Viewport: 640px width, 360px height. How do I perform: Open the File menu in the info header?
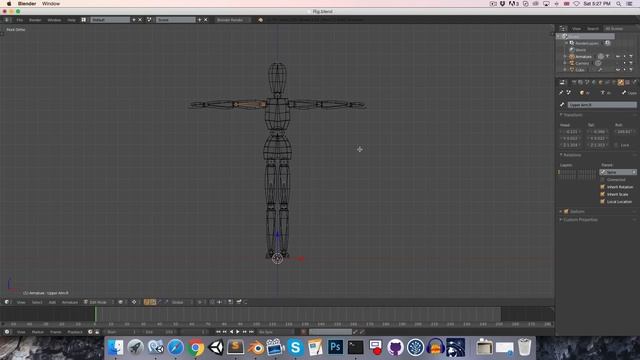click(20, 20)
